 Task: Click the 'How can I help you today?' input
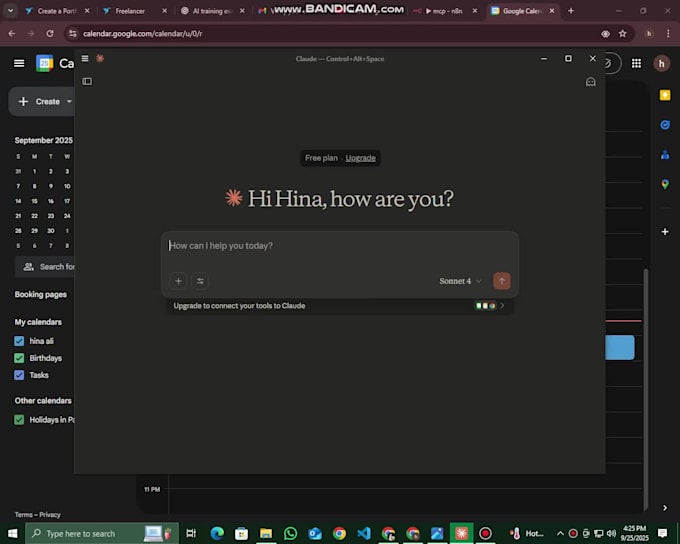tap(340, 246)
